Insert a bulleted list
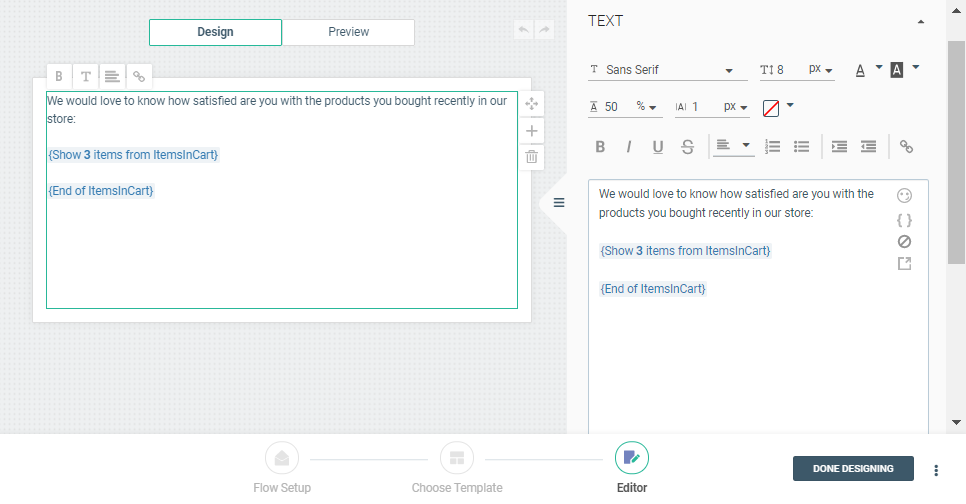This screenshot has width=966, height=504. coord(801,147)
